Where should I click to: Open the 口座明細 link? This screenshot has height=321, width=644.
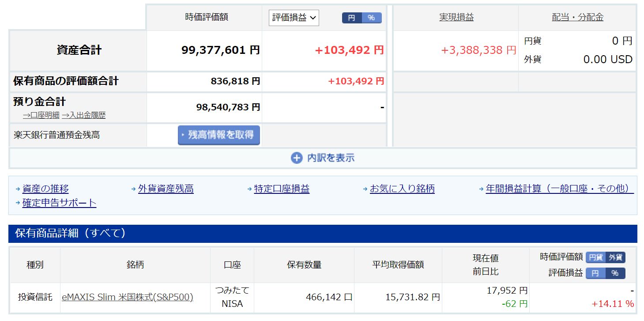pyautogui.click(x=41, y=115)
